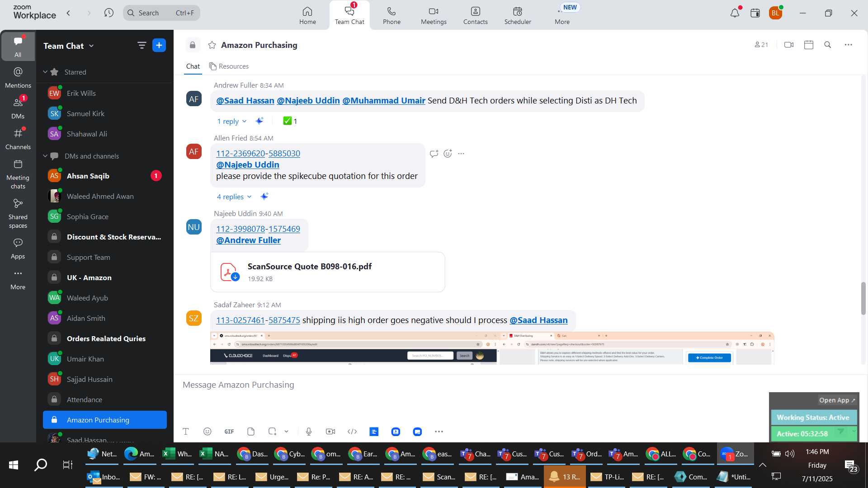Click the Search box
This screenshot has width=868, height=488.
[x=161, y=13]
